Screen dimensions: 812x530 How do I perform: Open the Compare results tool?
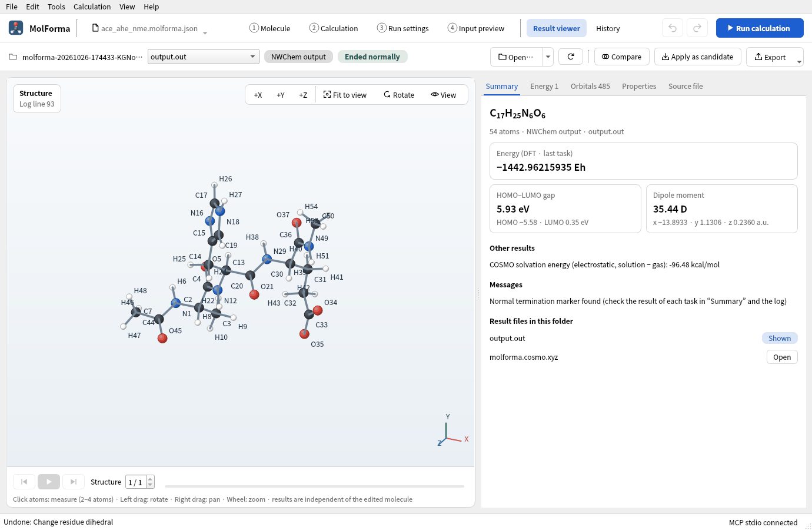(622, 57)
